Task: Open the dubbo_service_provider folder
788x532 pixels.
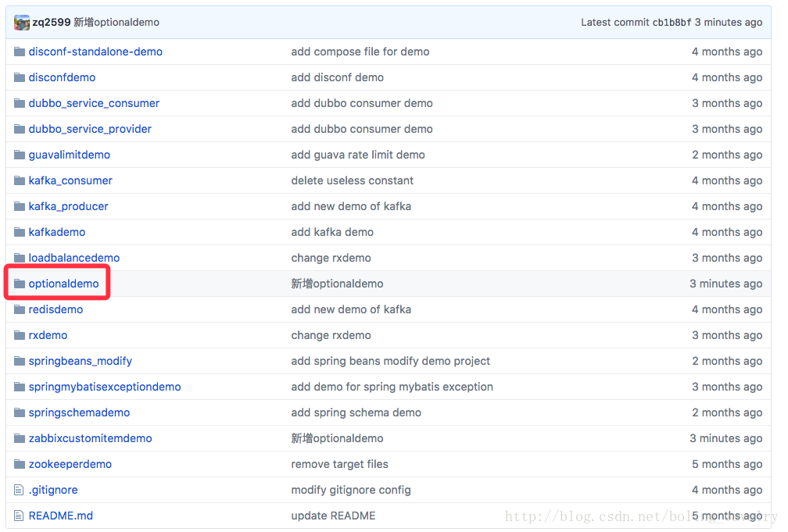Action: 90,129
